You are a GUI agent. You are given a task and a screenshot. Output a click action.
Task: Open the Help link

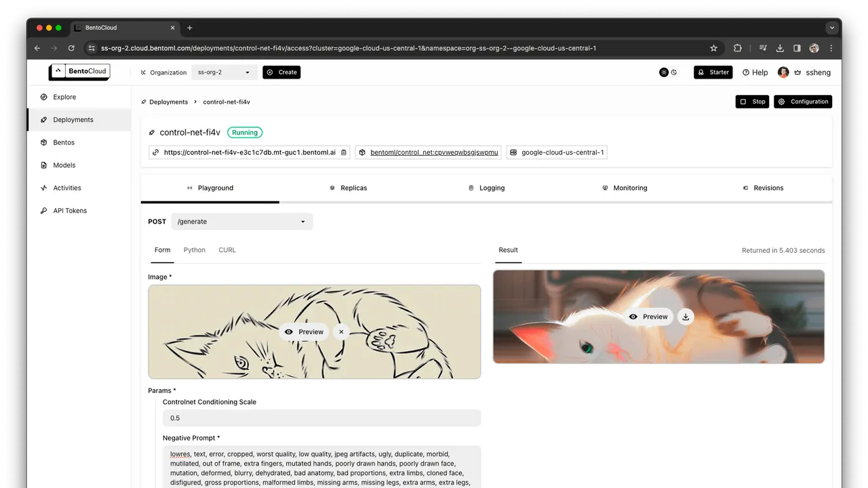(x=755, y=73)
